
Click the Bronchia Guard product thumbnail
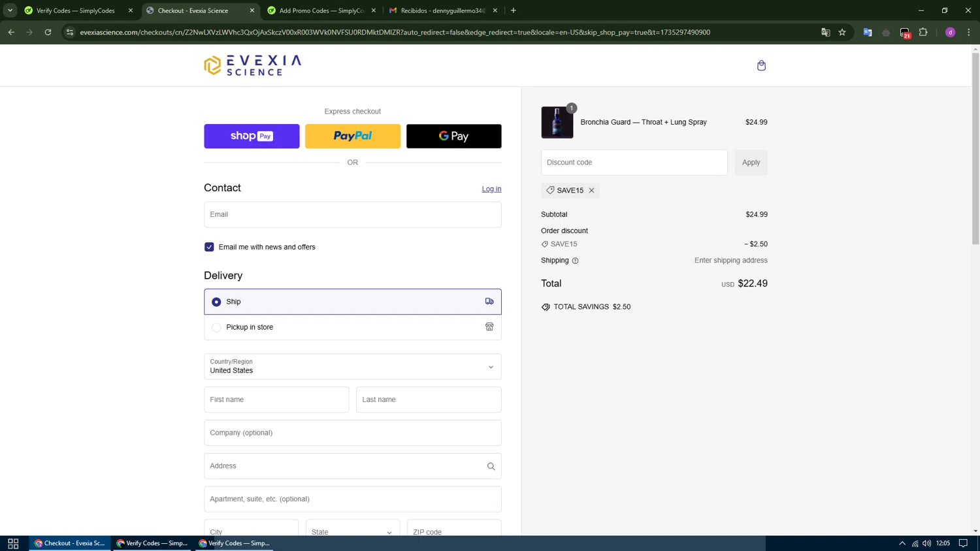[557, 122]
